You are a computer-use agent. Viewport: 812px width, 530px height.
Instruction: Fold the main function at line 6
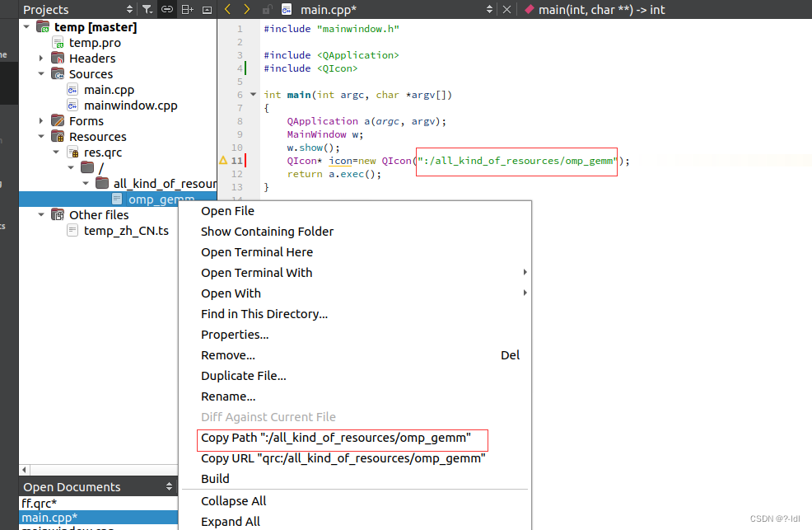(253, 94)
